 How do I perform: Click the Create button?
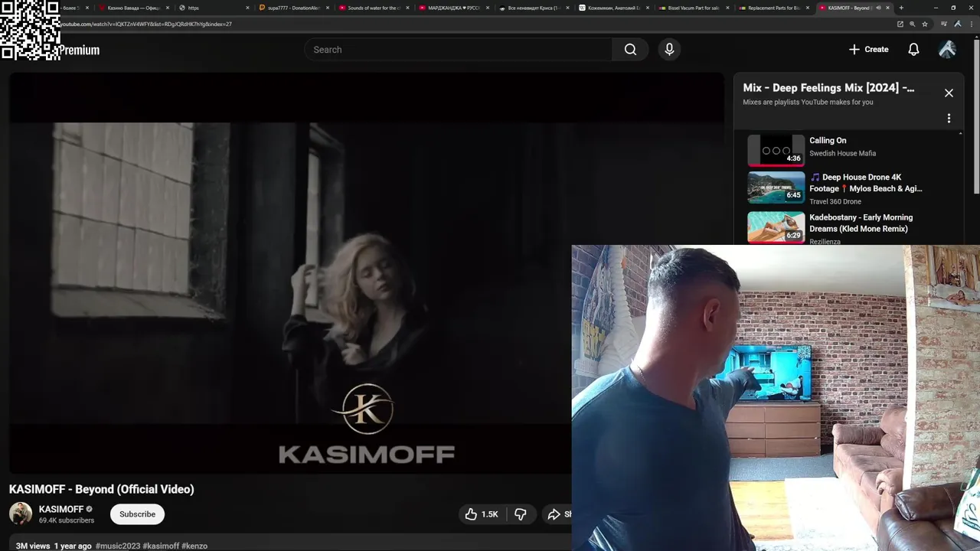point(868,50)
